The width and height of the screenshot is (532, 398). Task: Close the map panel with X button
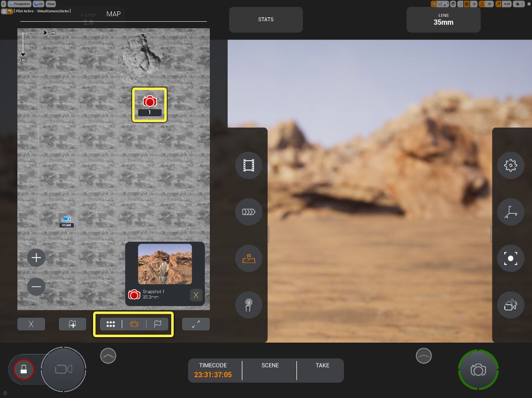31,324
